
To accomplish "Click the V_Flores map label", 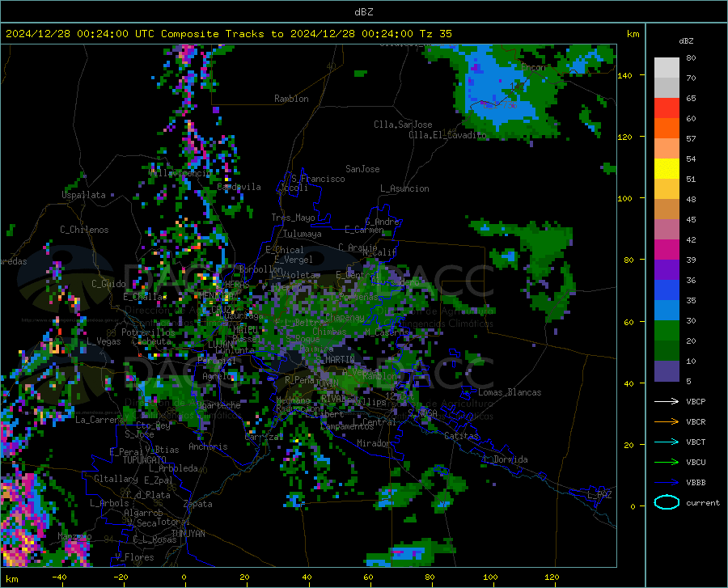I will (134, 557).
